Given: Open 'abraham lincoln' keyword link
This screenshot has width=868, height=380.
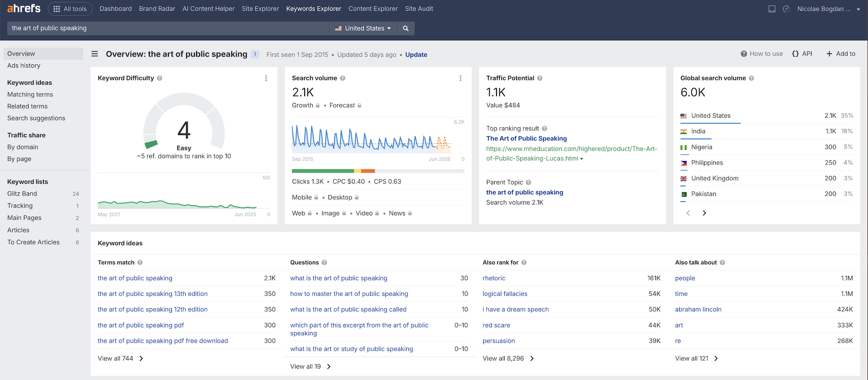Looking at the screenshot, I should [698, 310].
